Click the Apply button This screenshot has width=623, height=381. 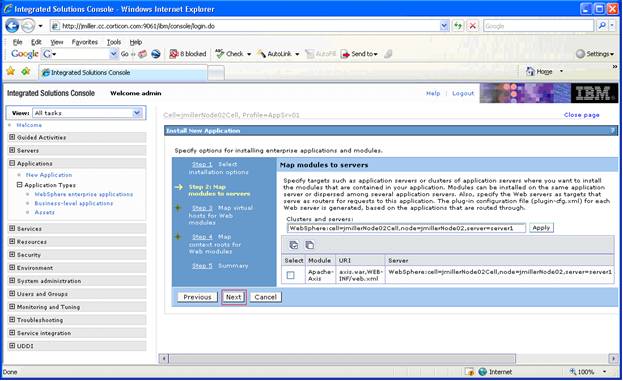541,228
